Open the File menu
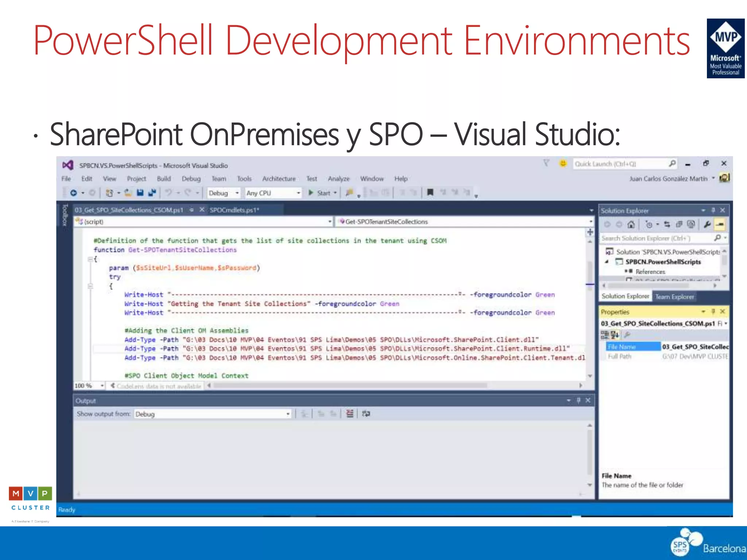Screen dimensions: 747x560 click(x=66, y=179)
